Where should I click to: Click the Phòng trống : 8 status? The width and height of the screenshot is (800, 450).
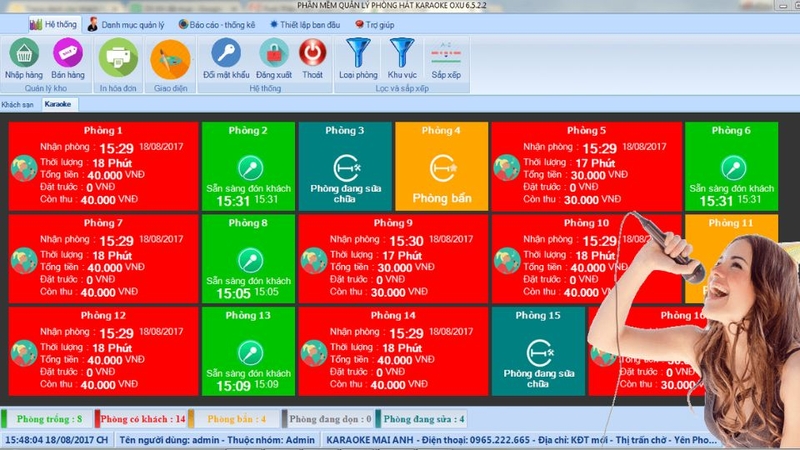click(49, 419)
